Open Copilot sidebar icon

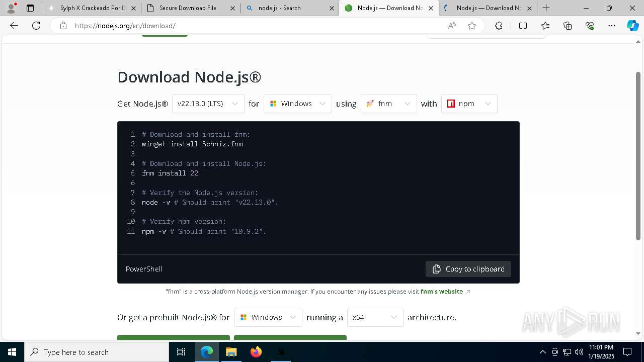[632, 26]
